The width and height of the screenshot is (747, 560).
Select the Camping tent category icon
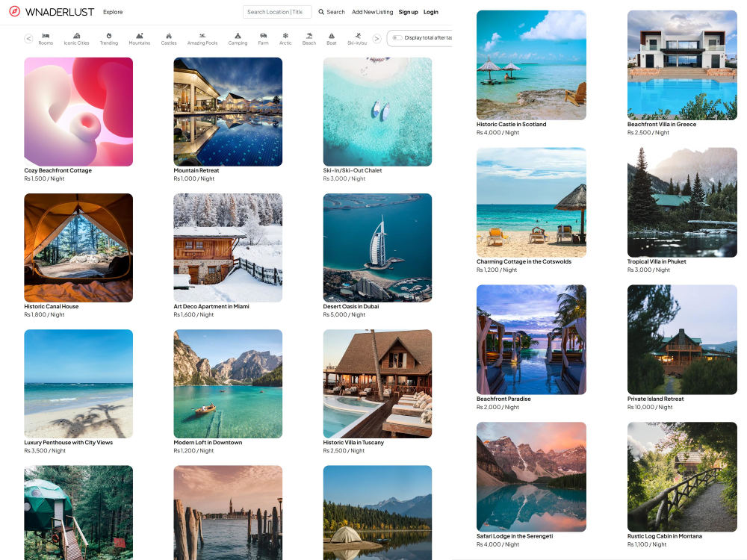238,36
